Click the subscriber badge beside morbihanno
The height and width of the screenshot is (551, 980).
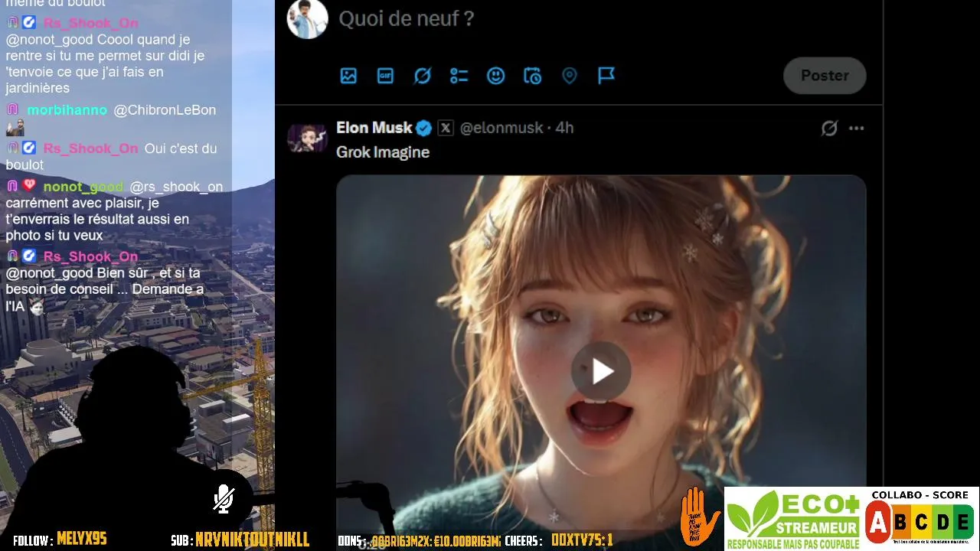click(x=13, y=109)
